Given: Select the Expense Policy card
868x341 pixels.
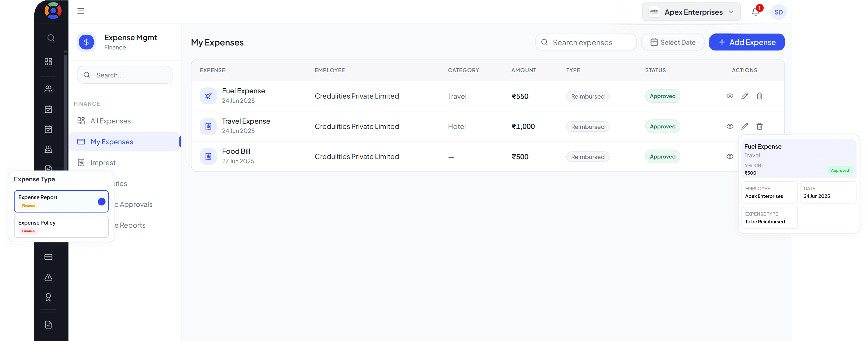Looking at the screenshot, I should (61, 227).
